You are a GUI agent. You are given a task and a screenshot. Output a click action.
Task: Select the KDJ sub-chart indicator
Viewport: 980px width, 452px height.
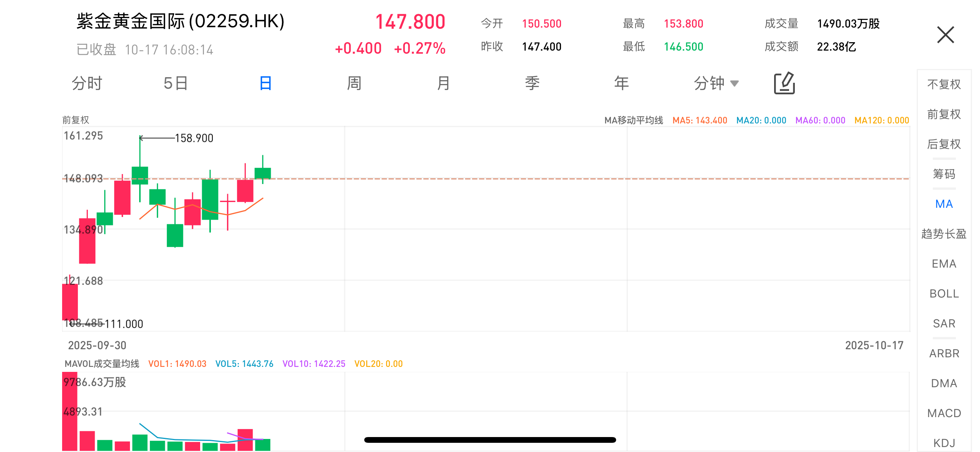click(x=944, y=443)
